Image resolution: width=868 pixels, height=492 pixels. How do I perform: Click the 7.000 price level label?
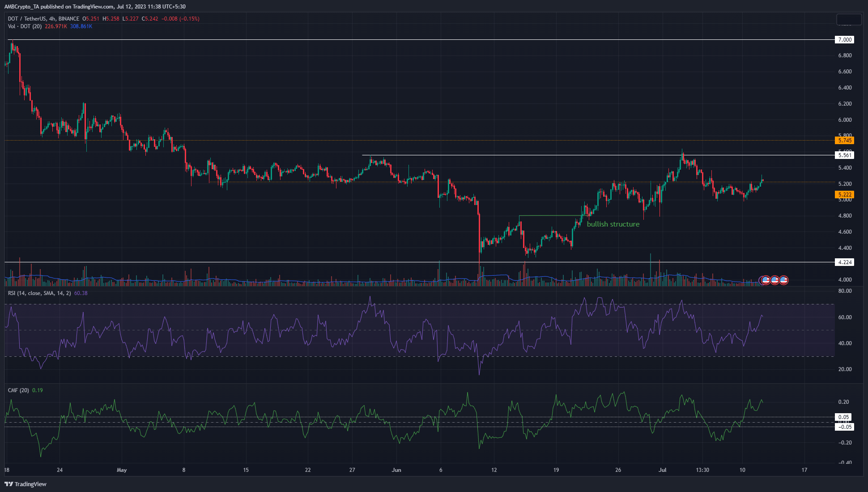(x=844, y=40)
